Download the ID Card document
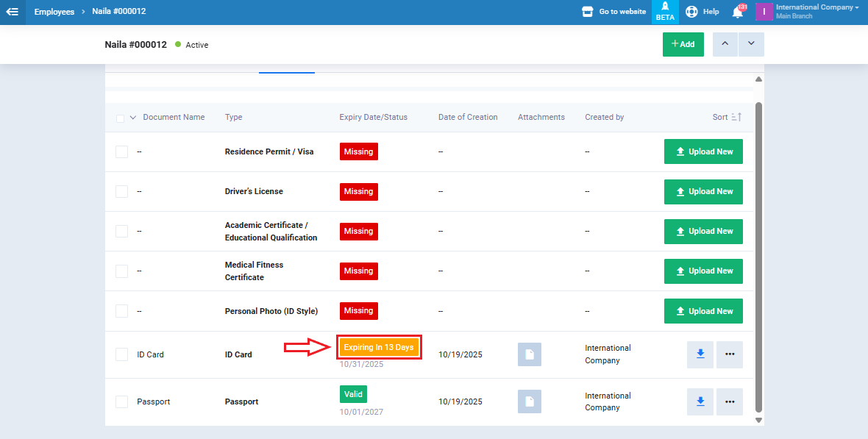The width and height of the screenshot is (868, 439). point(700,354)
